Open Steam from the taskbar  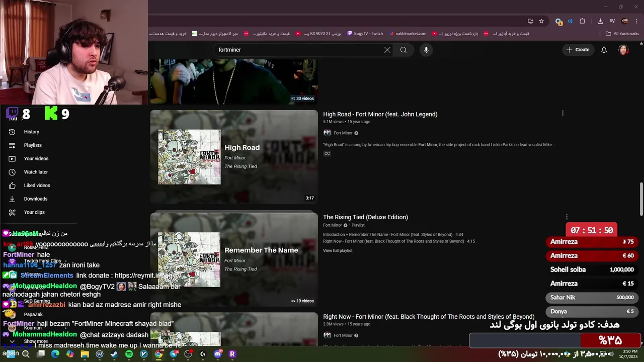click(114, 354)
